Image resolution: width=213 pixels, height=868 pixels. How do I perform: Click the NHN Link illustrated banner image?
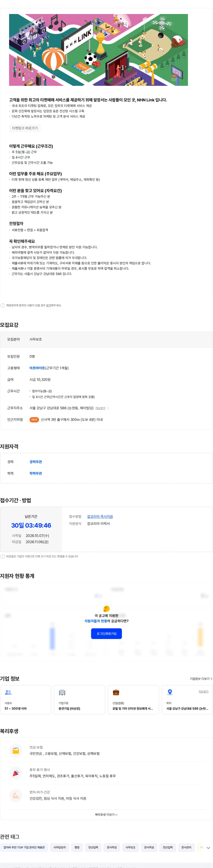(x=98, y=50)
